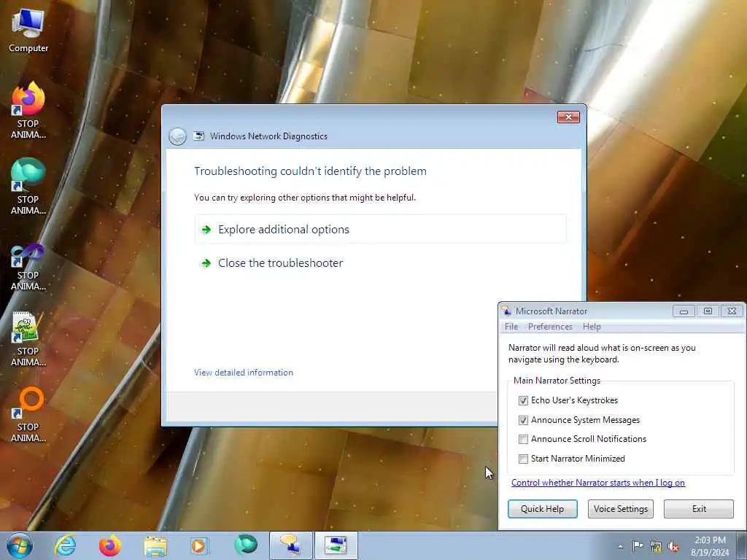Enable Start Narrator Minimized

pyautogui.click(x=523, y=459)
